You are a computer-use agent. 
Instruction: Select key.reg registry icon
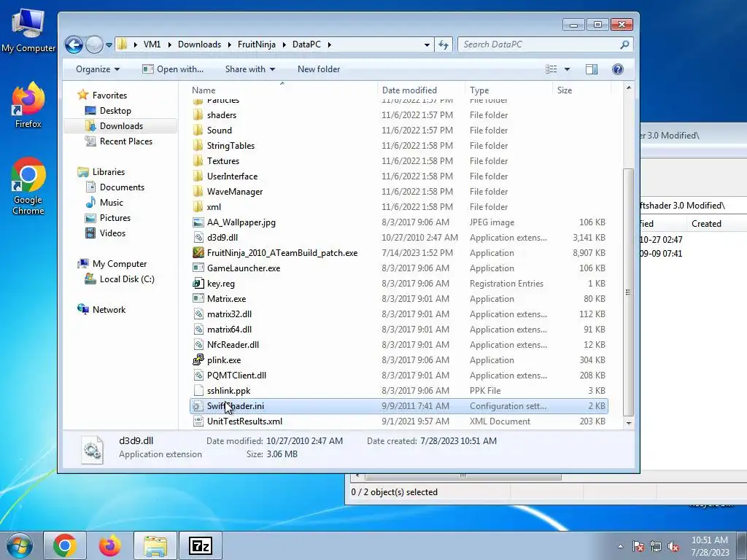pyautogui.click(x=198, y=284)
